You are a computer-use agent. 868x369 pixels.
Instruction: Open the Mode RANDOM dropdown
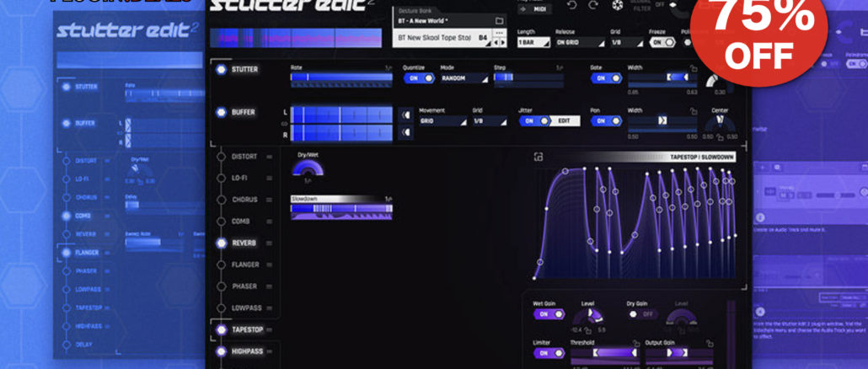pos(464,78)
